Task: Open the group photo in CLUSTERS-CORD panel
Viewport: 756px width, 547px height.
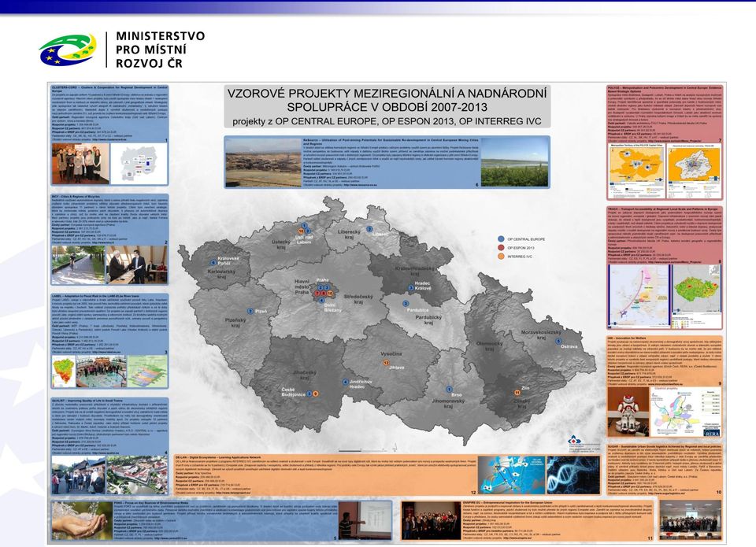Action: (80, 164)
